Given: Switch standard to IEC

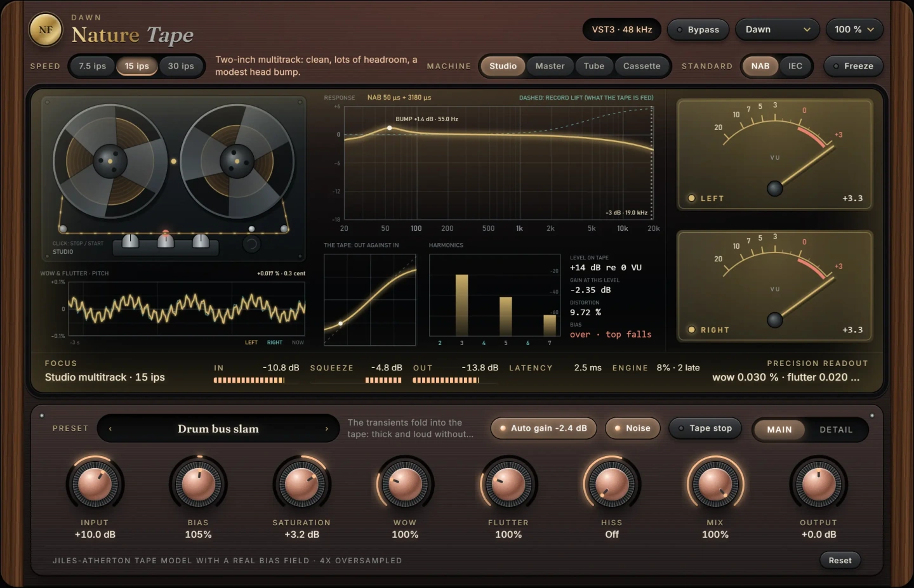Looking at the screenshot, I should click(x=795, y=66).
